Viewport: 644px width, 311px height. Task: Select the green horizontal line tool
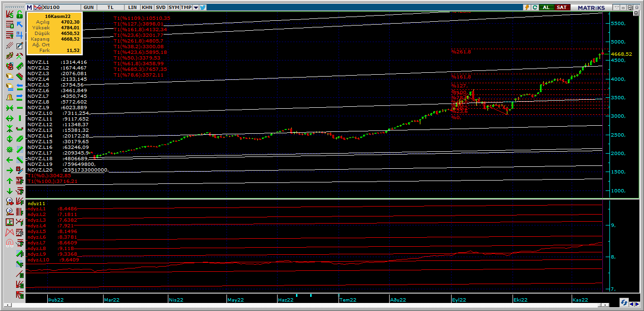19,108
